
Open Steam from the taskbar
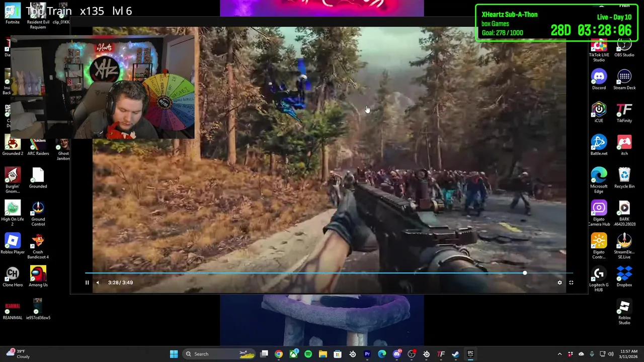[x=455, y=354]
